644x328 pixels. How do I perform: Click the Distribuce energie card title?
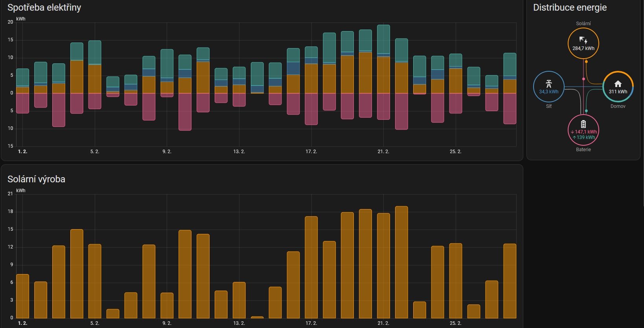(569, 7)
